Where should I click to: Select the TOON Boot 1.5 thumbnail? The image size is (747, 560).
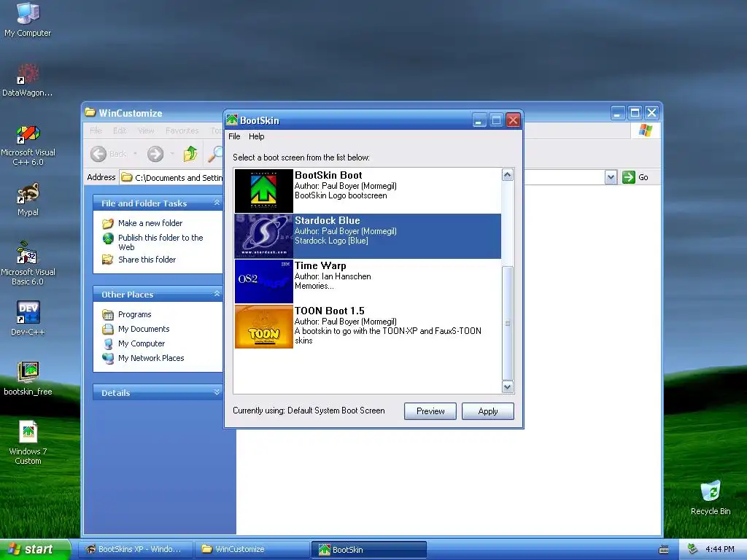pyautogui.click(x=263, y=326)
